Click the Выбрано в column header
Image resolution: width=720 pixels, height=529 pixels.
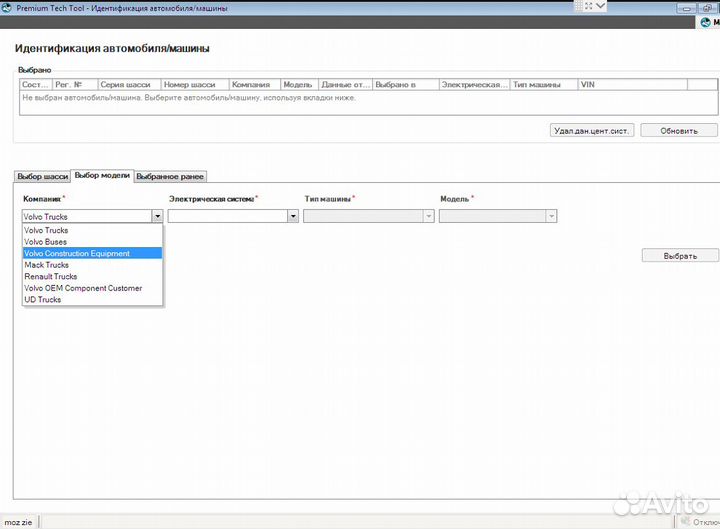[x=405, y=84]
